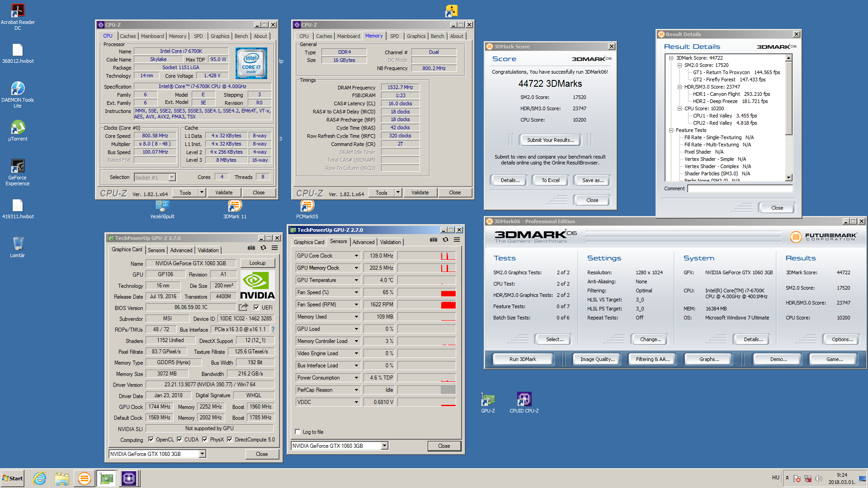Take screenshot in GPU-Z Graphics Card window
868x488 pixels.
click(251, 248)
